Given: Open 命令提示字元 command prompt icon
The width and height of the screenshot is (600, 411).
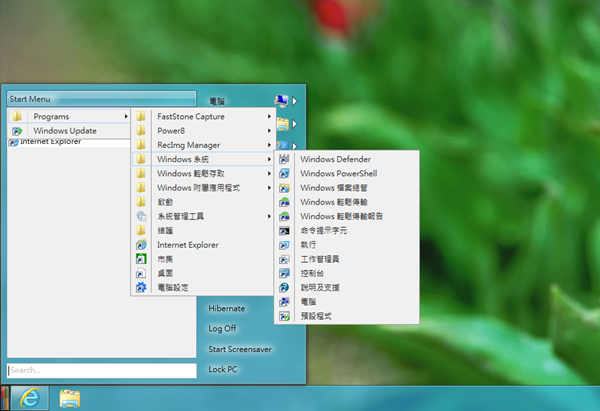Looking at the screenshot, I should (284, 230).
